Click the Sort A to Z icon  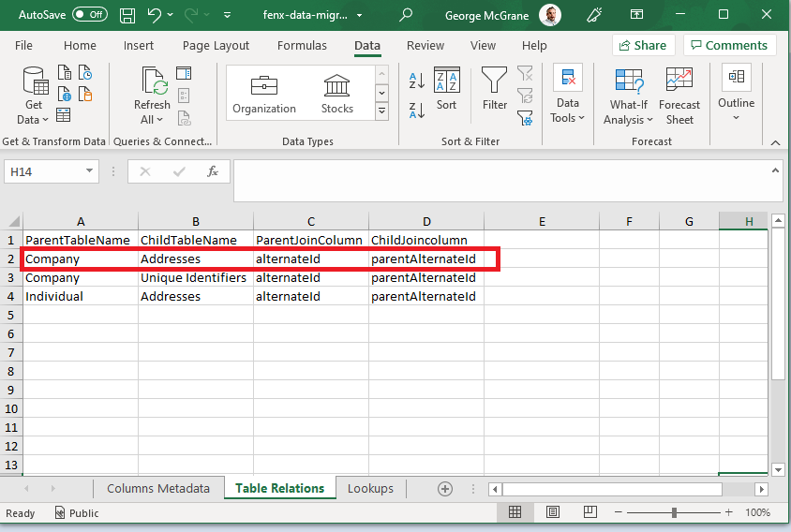coord(417,81)
